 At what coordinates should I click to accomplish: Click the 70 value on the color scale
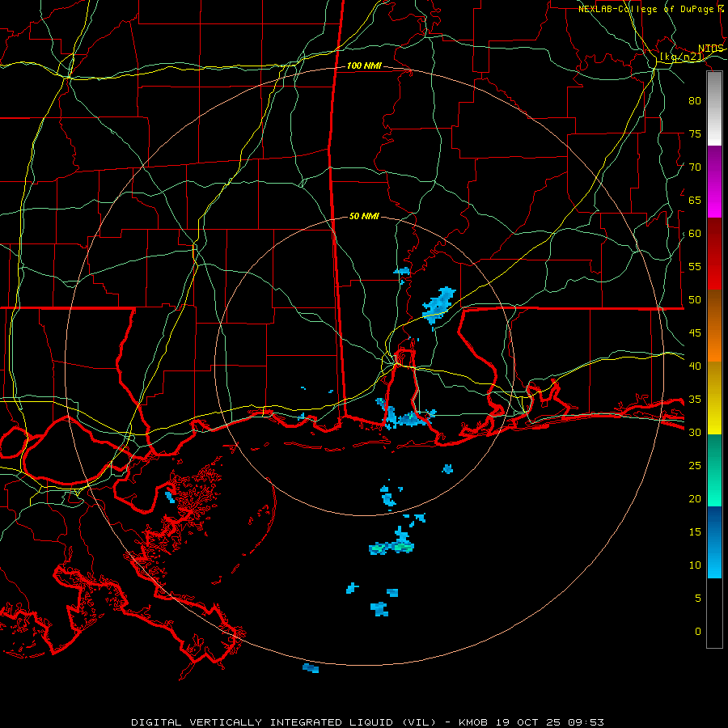[695, 167]
